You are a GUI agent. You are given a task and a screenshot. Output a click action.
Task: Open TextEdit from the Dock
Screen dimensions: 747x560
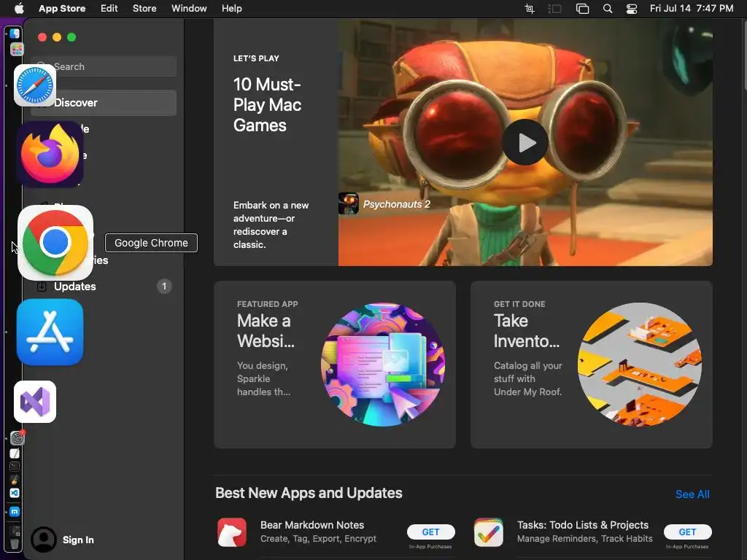(15, 454)
